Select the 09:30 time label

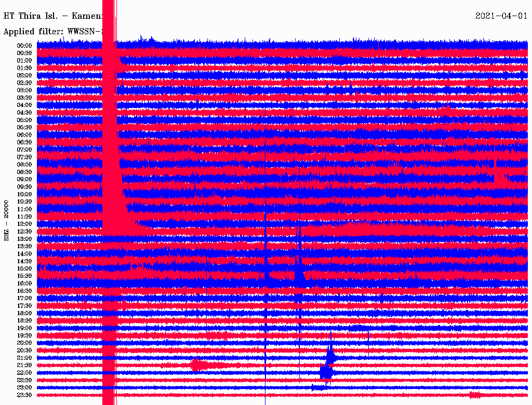(x=24, y=187)
